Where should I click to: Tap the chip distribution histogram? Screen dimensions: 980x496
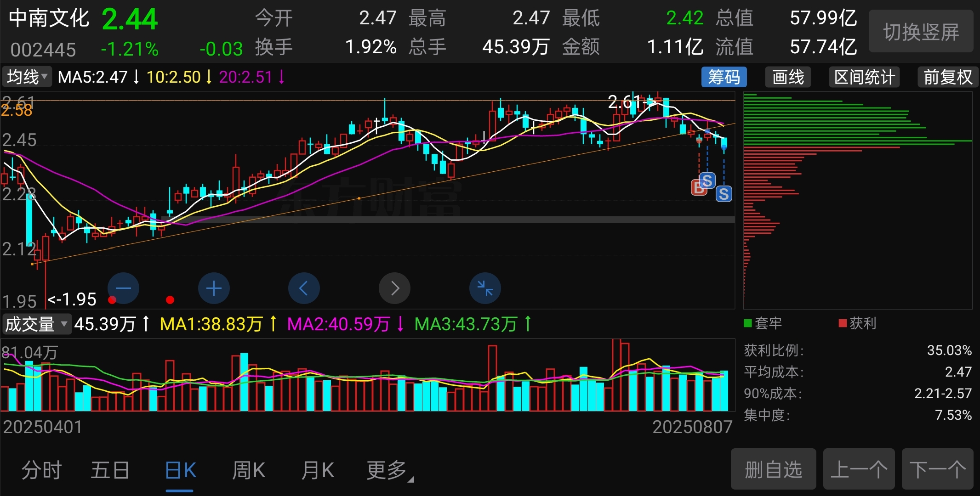pos(858,200)
